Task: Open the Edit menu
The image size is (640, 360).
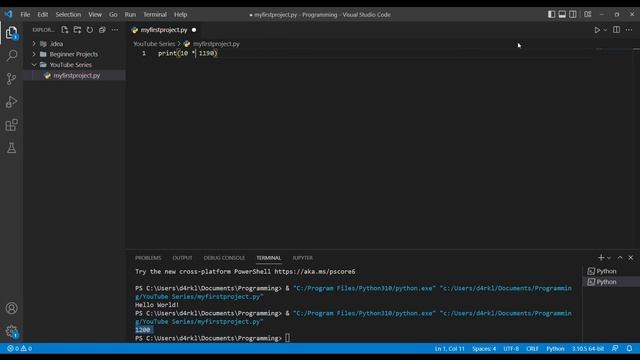Action: click(x=42, y=14)
